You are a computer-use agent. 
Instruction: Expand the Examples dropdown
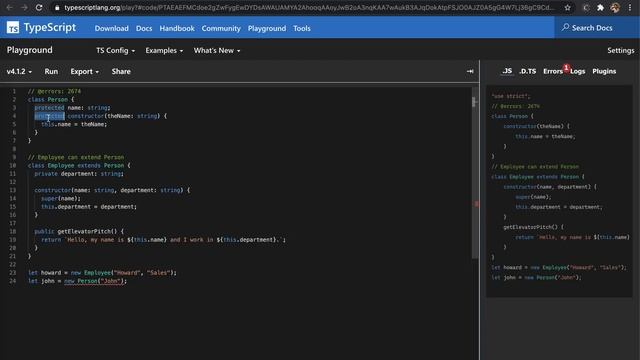[x=164, y=50]
